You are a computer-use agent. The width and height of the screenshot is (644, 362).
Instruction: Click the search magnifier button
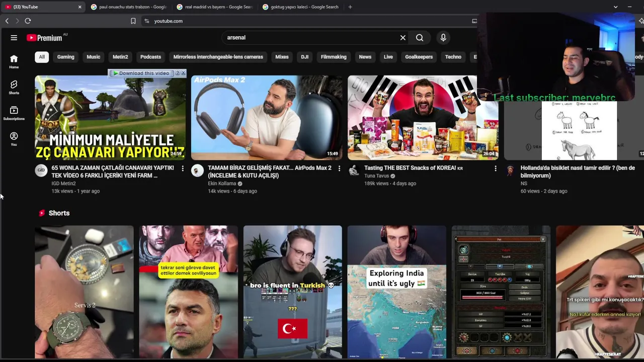420,38
